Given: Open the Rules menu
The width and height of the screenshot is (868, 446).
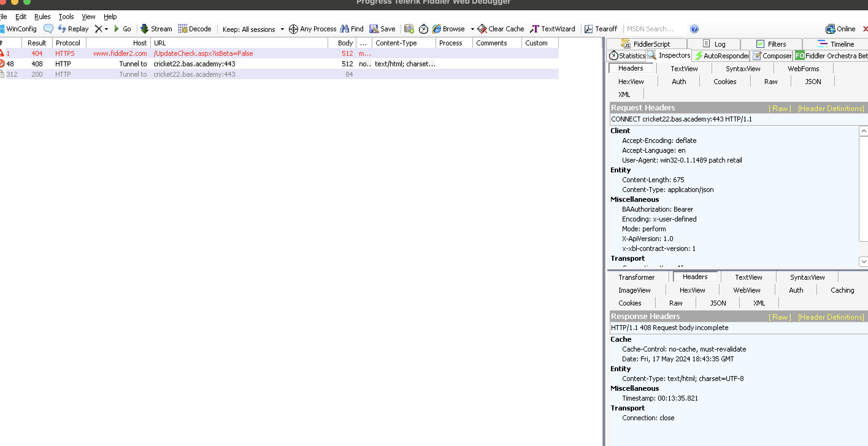Looking at the screenshot, I should pos(42,17).
